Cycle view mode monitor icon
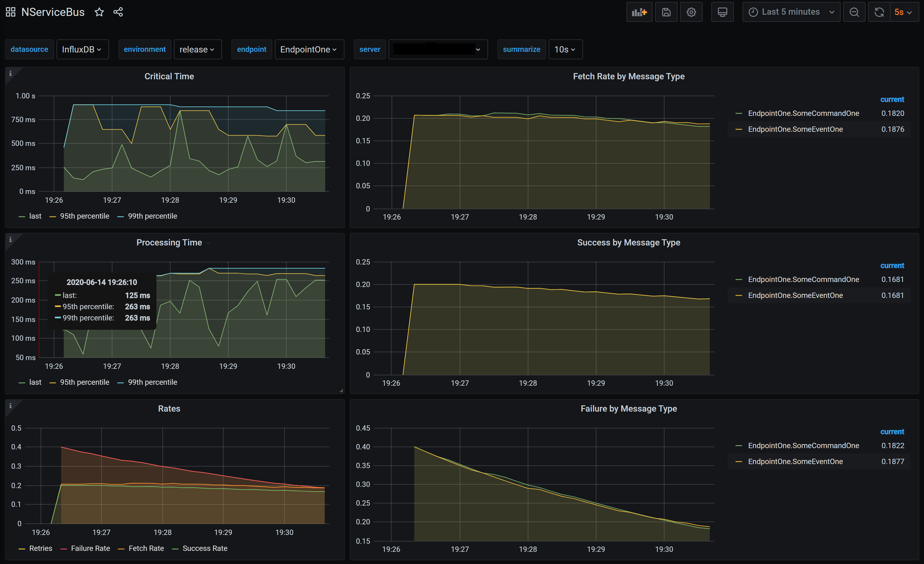The width and height of the screenshot is (924, 564). (722, 12)
